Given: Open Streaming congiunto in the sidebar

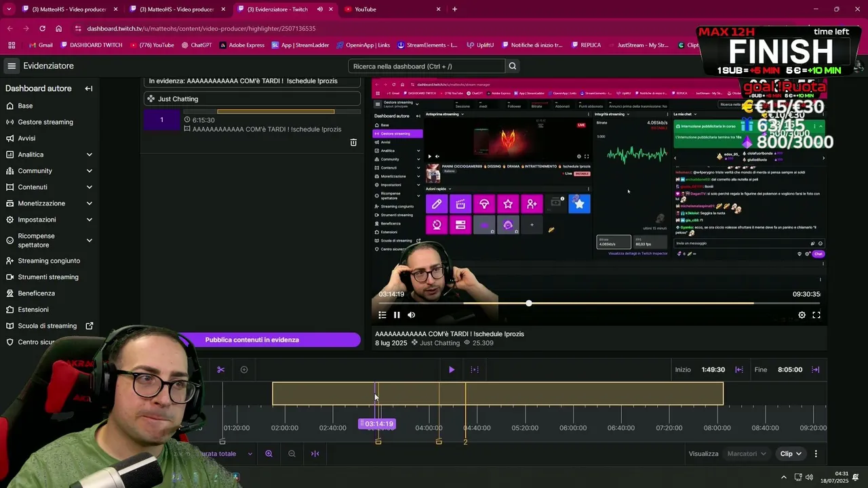Looking at the screenshot, I should click(x=50, y=261).
